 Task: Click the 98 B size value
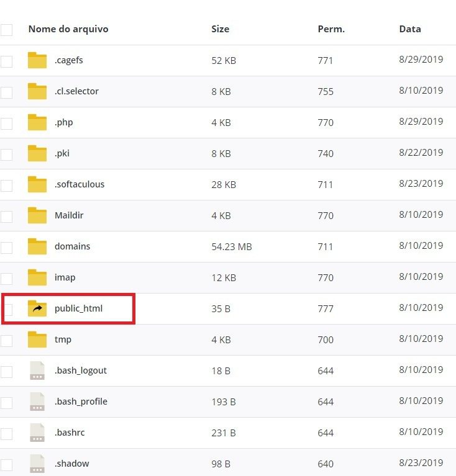tap(221, 464)
